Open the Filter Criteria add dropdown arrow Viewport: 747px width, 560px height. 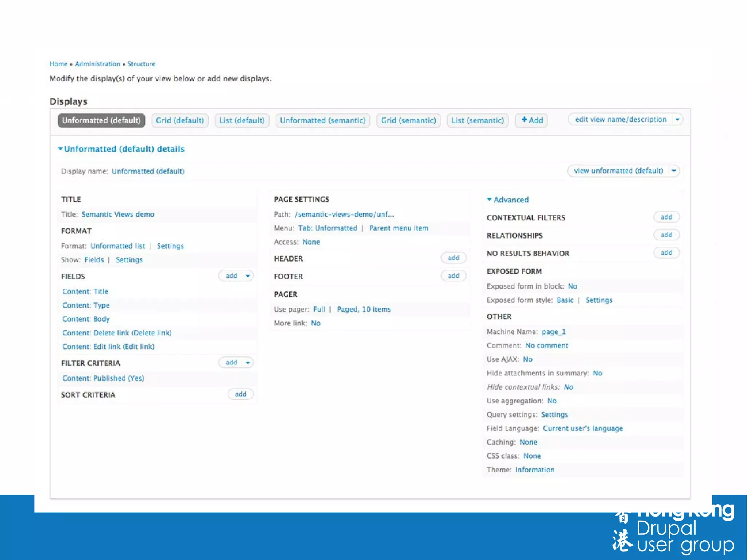[248, 363]
